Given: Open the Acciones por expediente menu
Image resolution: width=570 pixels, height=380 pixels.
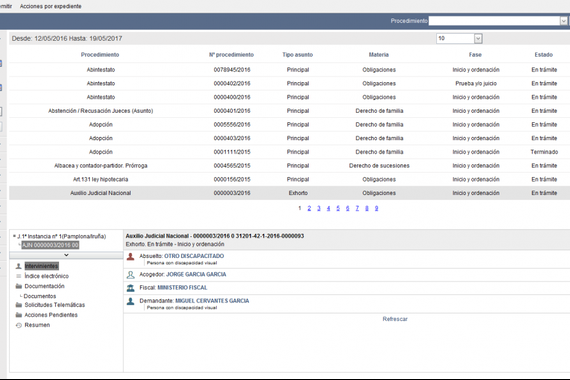Looking at the screenshot, I should 51,6.
